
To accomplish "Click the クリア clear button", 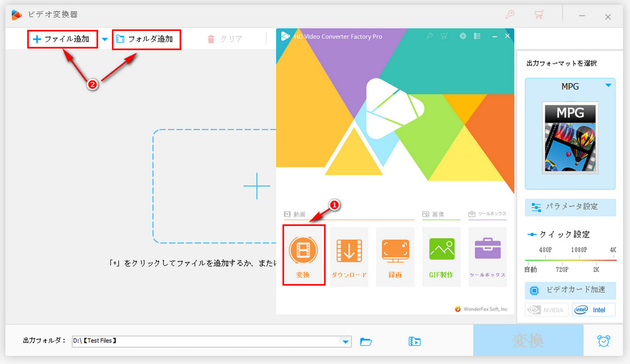I will (x=225, y=39).
